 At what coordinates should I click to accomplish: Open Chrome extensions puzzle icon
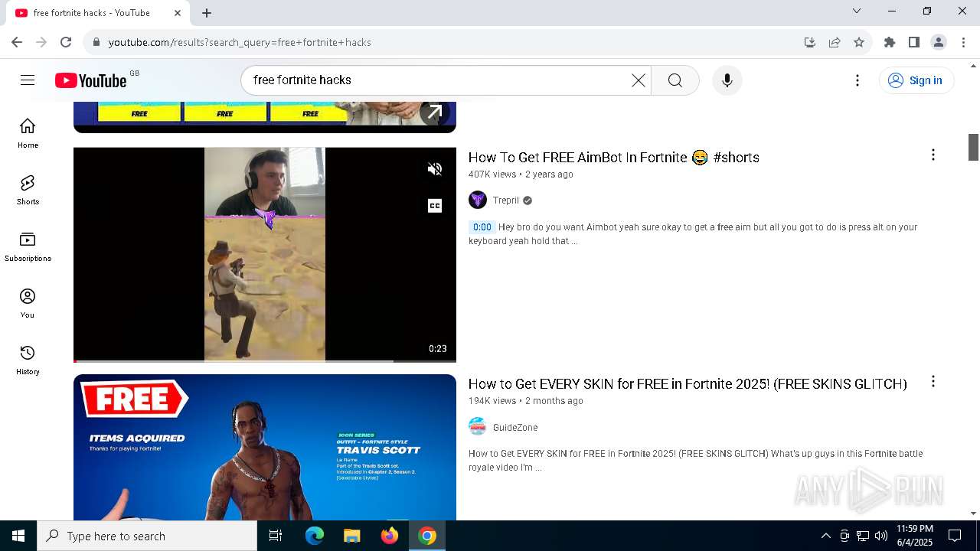click(x=889, y=42)
